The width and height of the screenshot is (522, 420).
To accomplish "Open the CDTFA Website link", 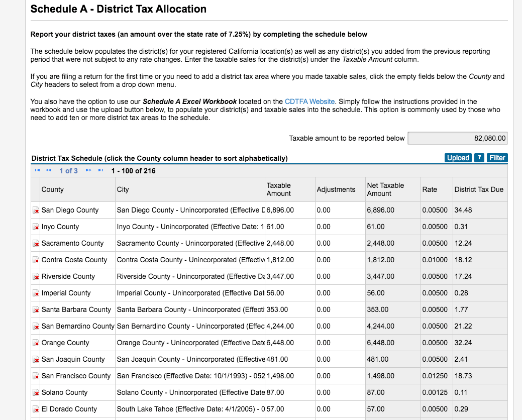I will [x=309, y=101].
